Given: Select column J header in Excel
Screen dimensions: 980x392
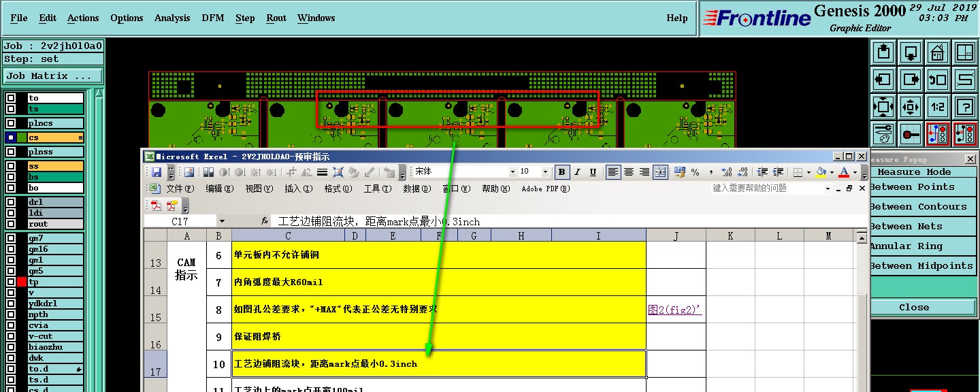Looking at the screenshot, I should pyautogui.click(x=676, y=235).
